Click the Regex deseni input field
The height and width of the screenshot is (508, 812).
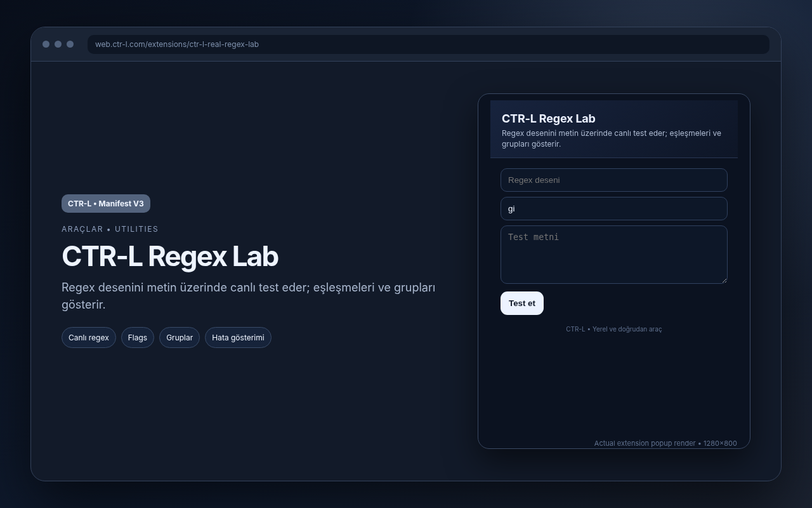[x=613, y=180]
